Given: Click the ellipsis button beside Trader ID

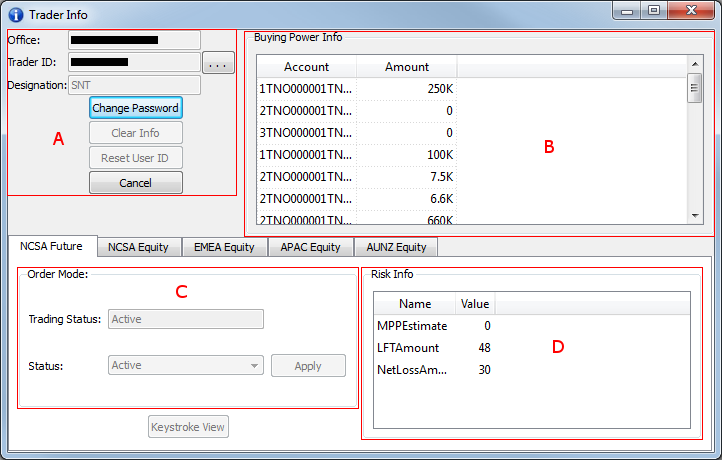Looking at the screenshot, I should pos(218,63).
